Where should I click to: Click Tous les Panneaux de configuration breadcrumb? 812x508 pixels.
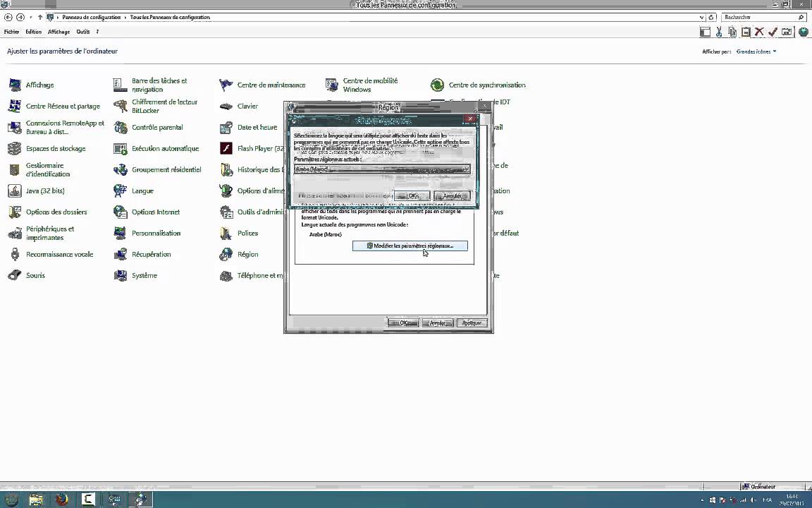pyautogui.click(x=170, y=18)
